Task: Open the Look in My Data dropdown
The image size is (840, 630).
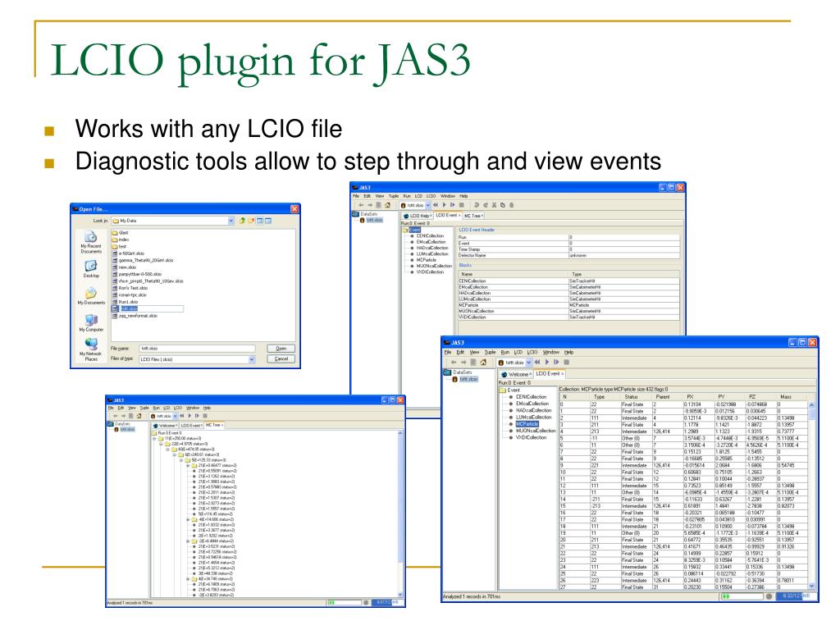Action: point(231,221)
